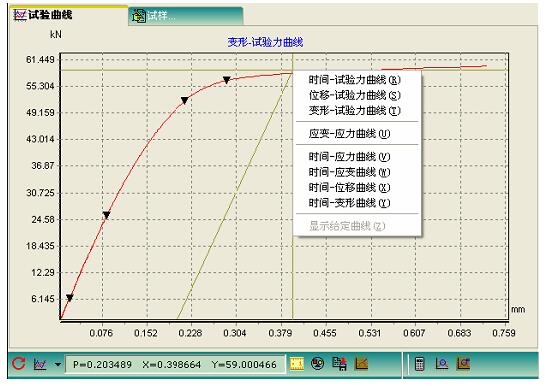Select 位移-试验力曲线 (S) menu entry
The image size is (545, 386).
[x=355, y=95]
